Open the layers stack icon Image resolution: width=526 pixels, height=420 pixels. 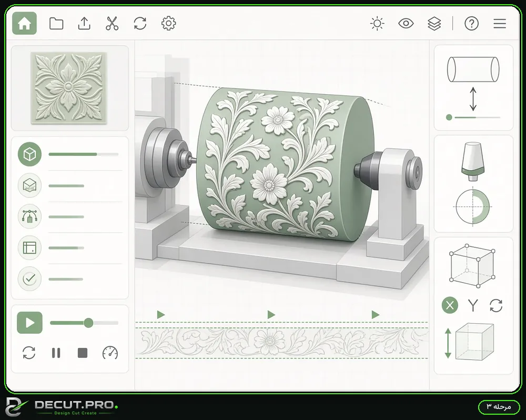point(434,24)
